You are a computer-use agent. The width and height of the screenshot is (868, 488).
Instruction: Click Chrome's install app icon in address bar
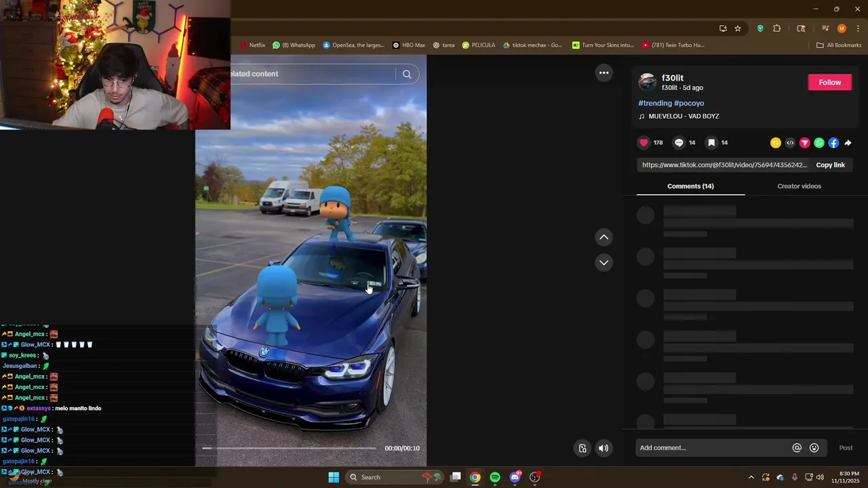click(x=723, y=28)
